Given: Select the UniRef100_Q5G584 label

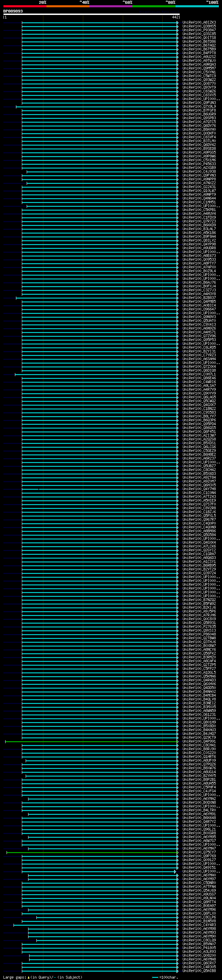Looking at the screenshot, I should point(199,535).
